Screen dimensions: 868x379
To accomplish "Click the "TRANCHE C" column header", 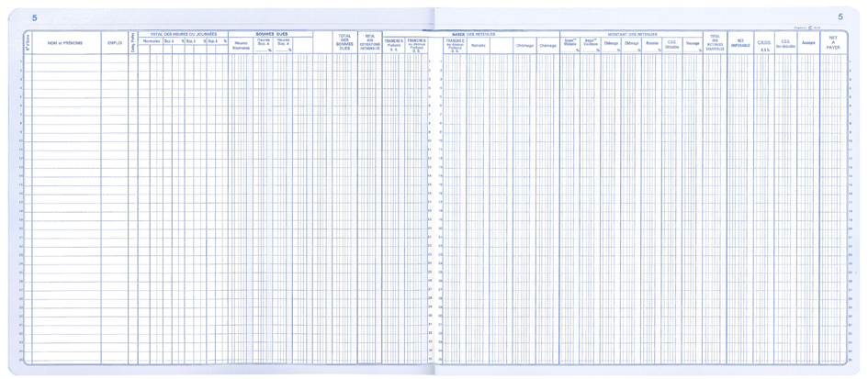I will [455, 45].
